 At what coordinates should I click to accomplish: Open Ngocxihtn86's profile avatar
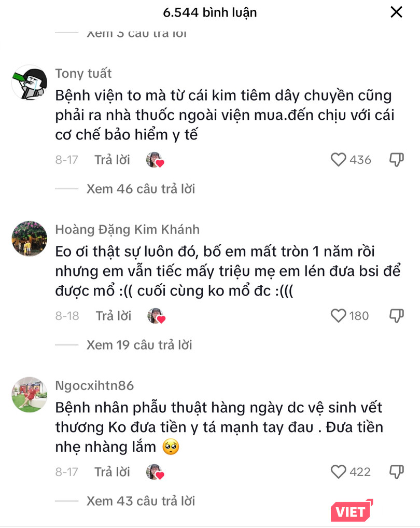[29, 394]
